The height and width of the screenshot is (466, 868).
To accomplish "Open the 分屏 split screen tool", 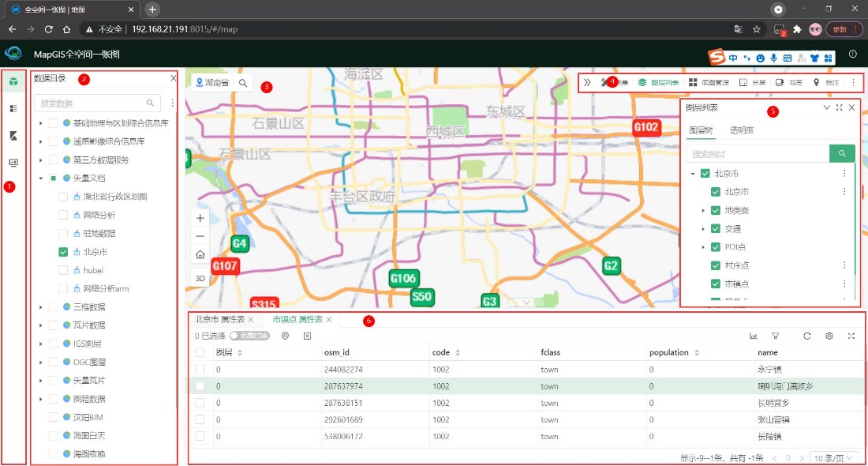I will (x=752, y=83).
